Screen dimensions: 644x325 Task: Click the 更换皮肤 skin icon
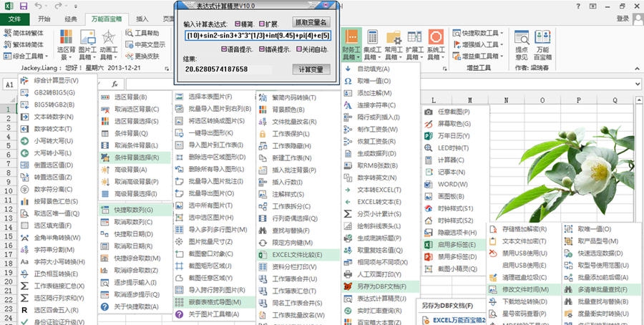pos(130,56)
